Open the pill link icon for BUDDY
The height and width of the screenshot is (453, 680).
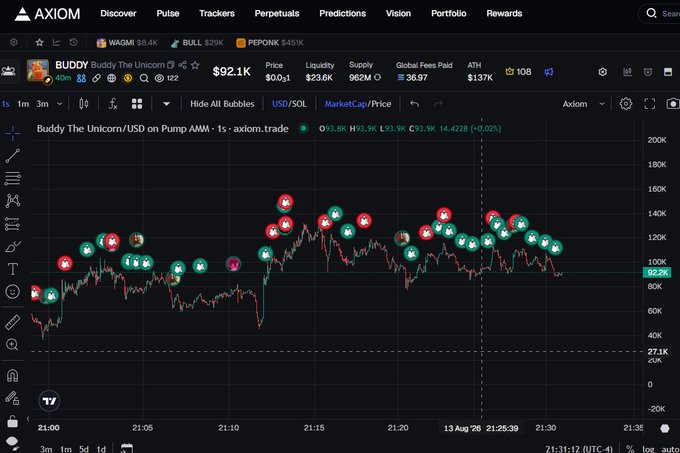pos(96,78)
